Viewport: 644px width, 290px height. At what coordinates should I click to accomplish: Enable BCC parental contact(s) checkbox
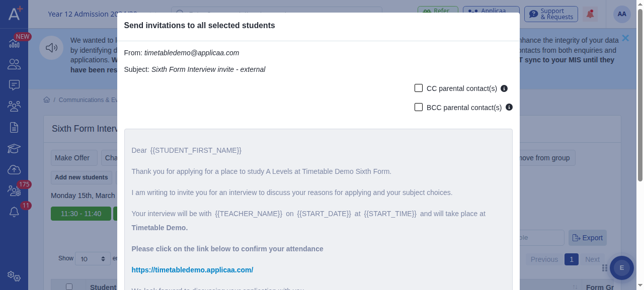coord(419,107)
